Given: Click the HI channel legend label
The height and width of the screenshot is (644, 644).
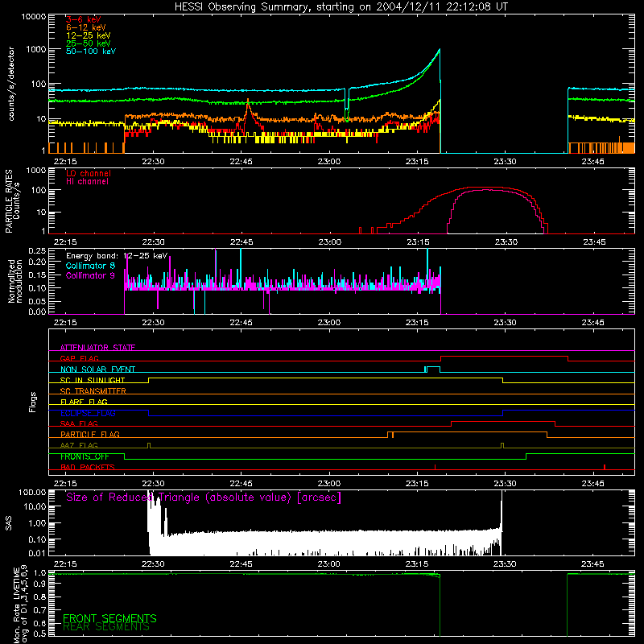Looking at the screenshot, I should 87,181.
